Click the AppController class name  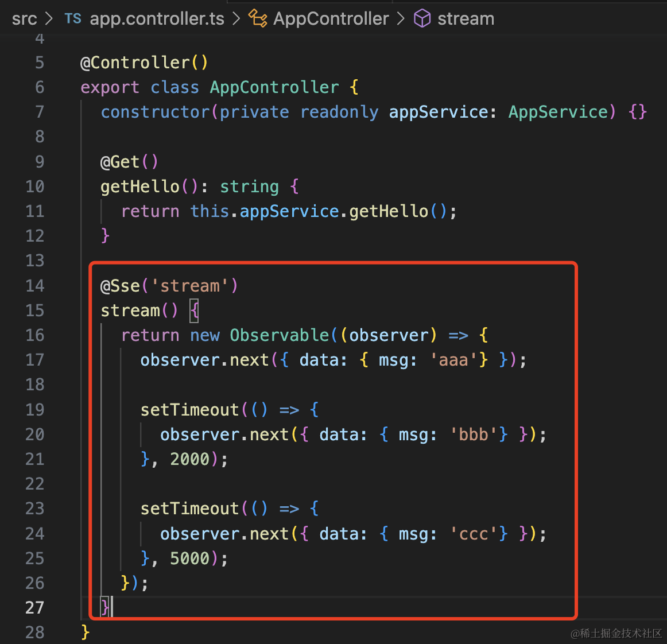click(274, 87)
